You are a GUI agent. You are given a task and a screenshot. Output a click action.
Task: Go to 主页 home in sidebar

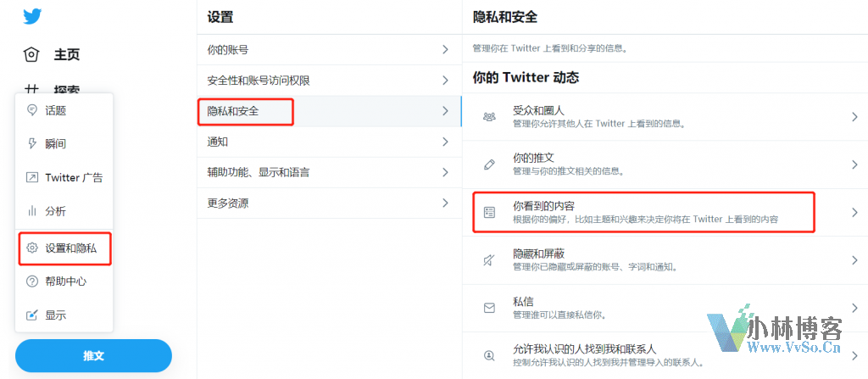(x=53, y=54)
